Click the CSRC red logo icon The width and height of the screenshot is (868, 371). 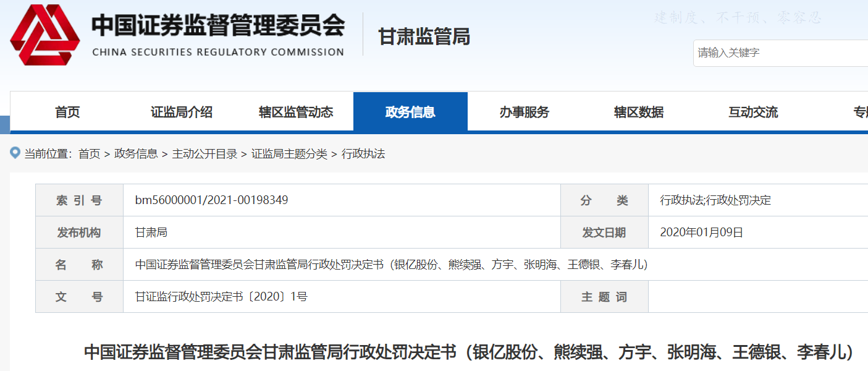[45, 35]
